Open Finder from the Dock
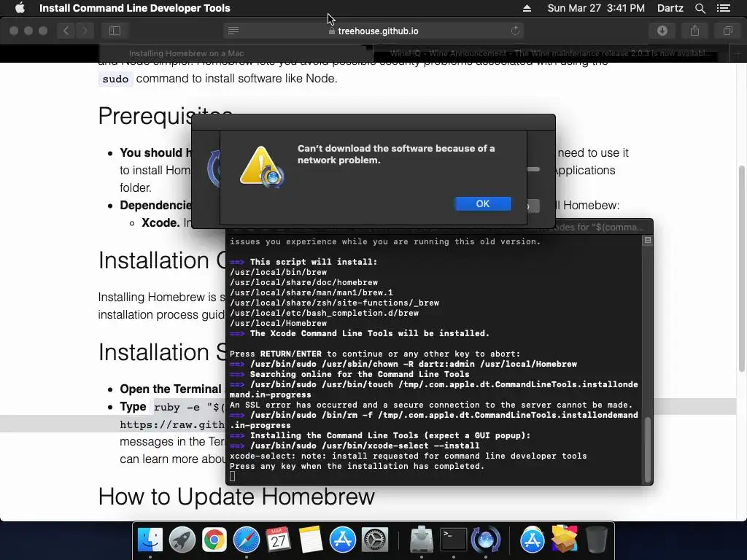Viewport: 747px width, 560px height. [150, 540]
